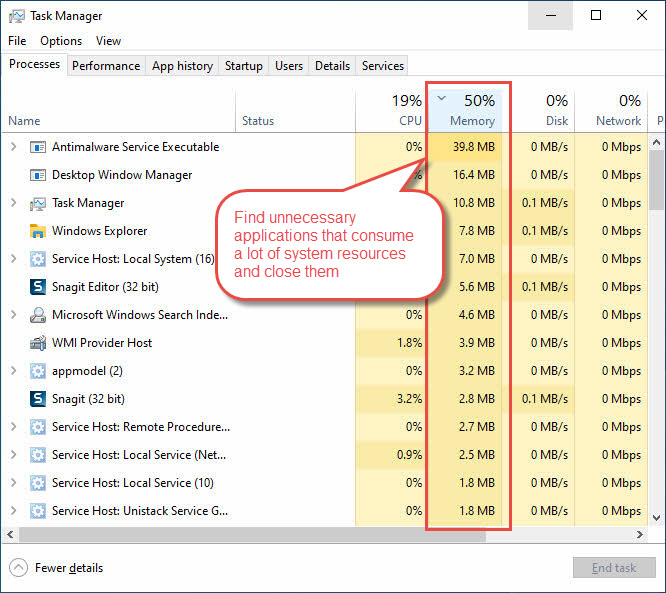Switch to the Users tab
The width and height of the screenshot is (666, 593).
click(x=289, y=66)
